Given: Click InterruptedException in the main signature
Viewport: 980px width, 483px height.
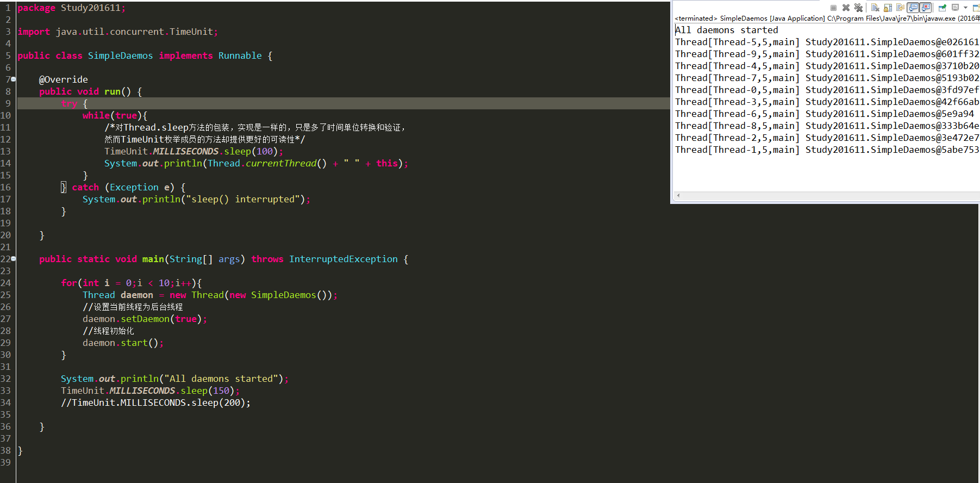Looking at the screenshot, I should pos(343,259).
